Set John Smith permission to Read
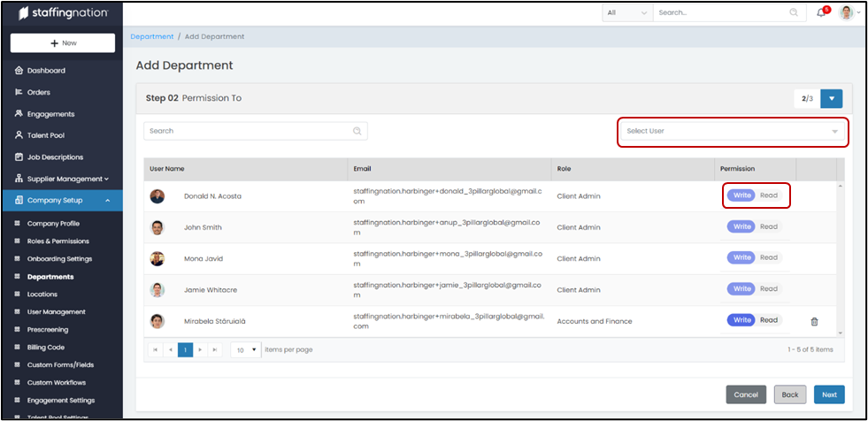 coord(769,226)
